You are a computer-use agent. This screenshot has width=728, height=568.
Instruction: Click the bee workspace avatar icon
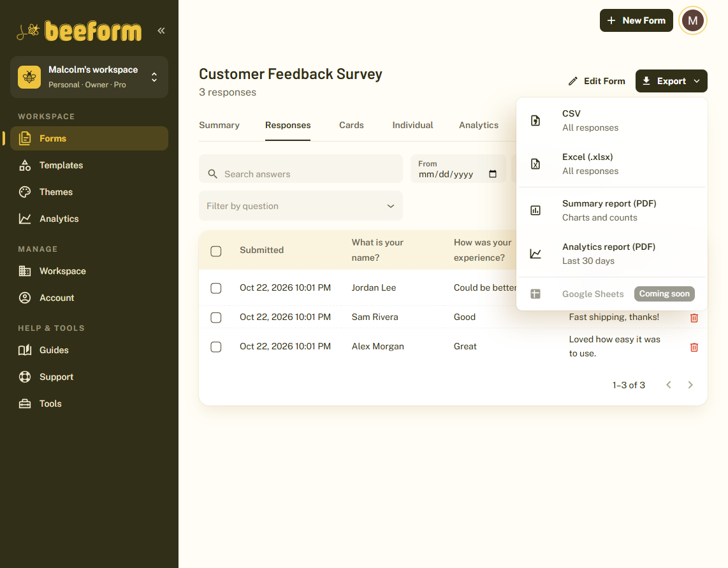(29, 76)
